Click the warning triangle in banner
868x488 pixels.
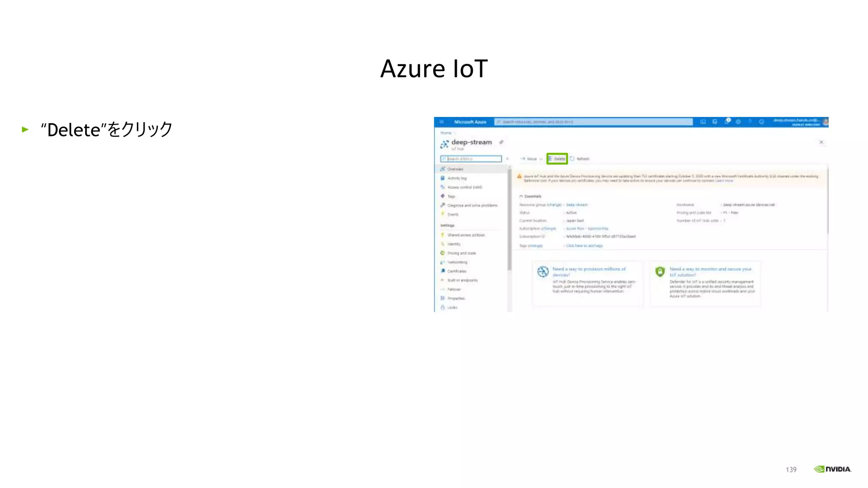coord(519,176)
